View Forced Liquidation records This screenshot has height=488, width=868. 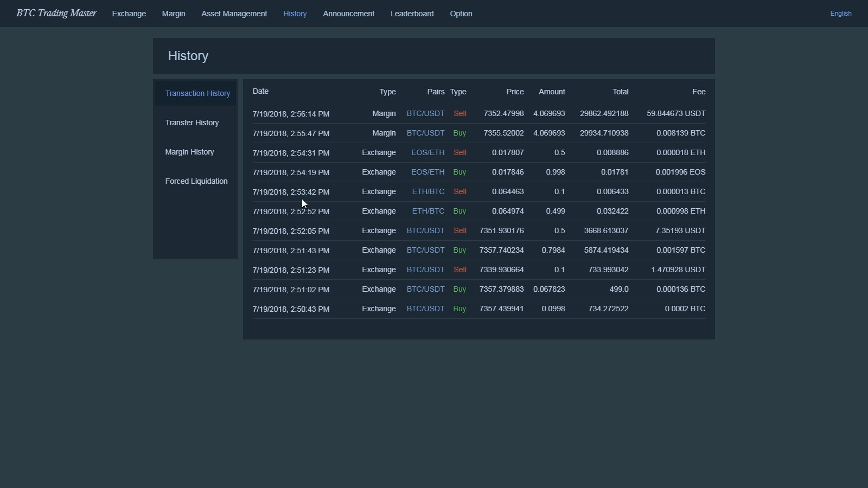(196, 181)
